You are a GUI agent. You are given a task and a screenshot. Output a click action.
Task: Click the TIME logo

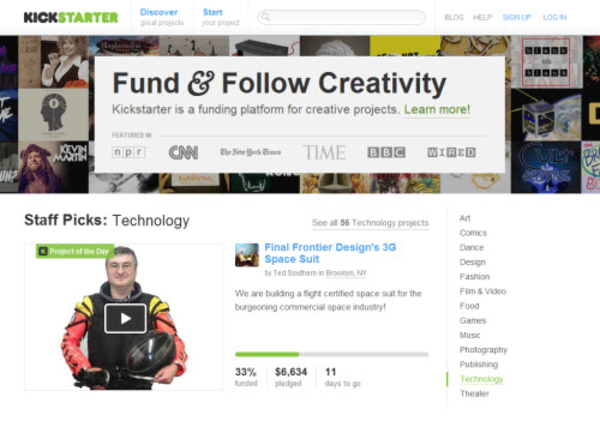click(324, 152)
